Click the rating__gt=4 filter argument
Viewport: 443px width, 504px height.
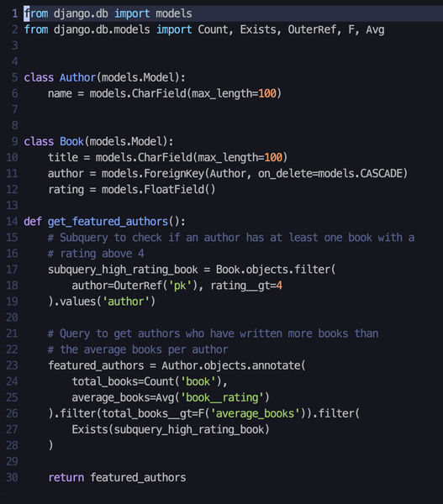pyautogui.click(x=246, y=286)
